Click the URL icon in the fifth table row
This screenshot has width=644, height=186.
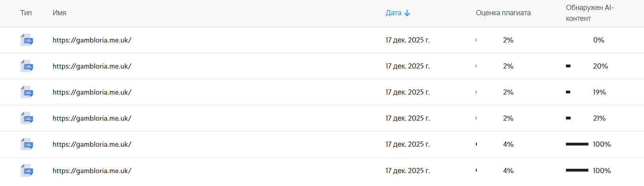click(27, 144)
